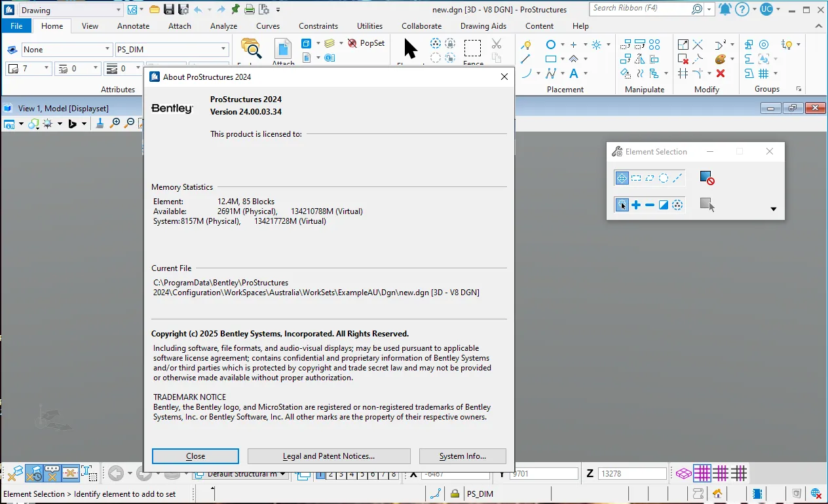Click the Save icon in quick access toolbar
The height and width of the screenshot is (504, 828).
(x=169, y=9)
